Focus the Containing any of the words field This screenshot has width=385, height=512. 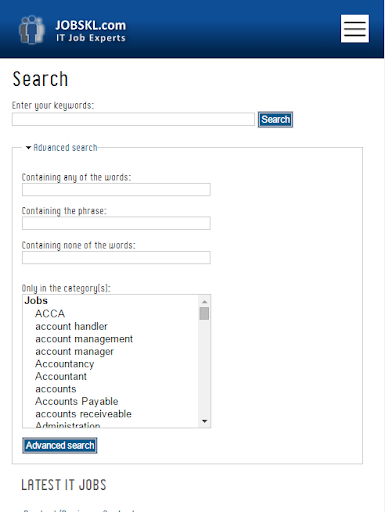pos(116,190)
